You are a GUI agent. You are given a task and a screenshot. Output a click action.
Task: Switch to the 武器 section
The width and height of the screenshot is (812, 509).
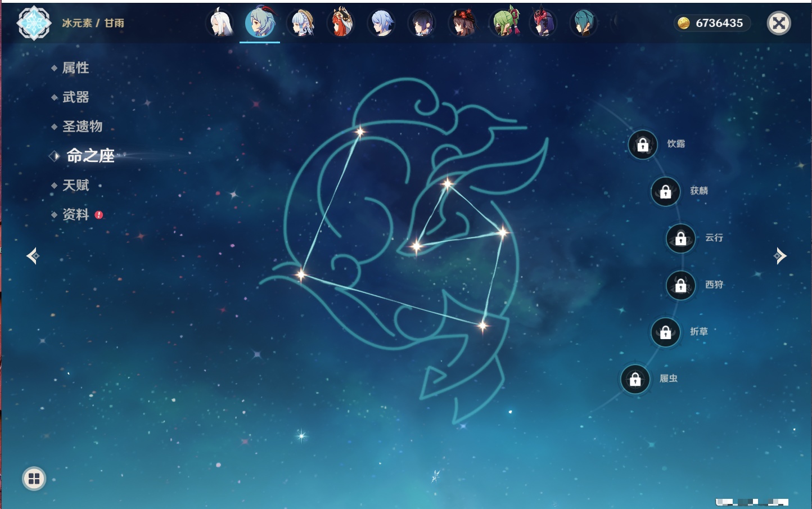pos(75,97)
